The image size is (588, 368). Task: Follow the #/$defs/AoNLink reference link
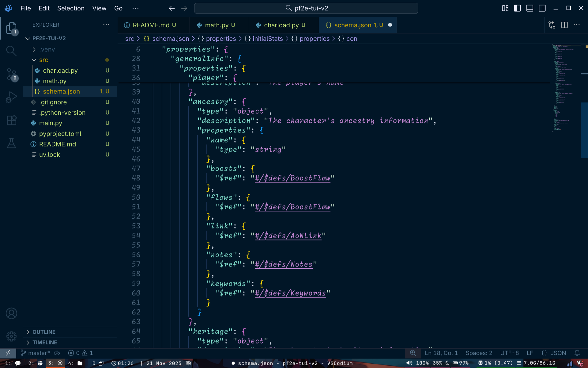point(288,236)
